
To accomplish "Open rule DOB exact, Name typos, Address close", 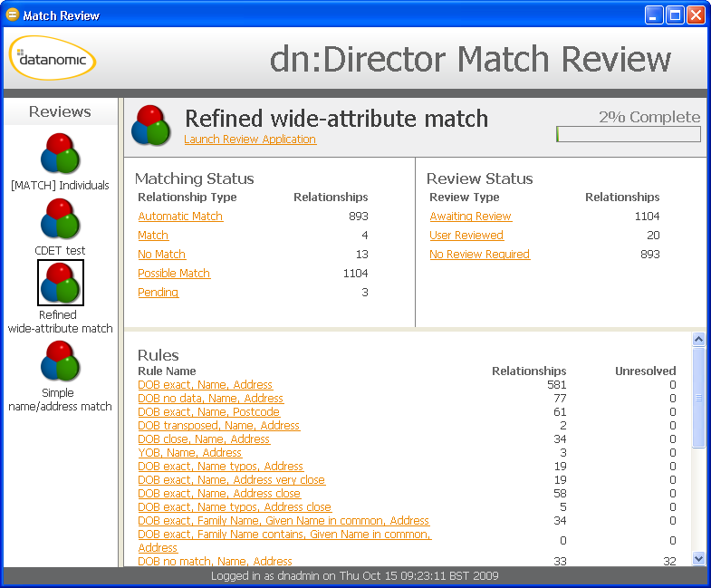I will (x=235, y=507).
